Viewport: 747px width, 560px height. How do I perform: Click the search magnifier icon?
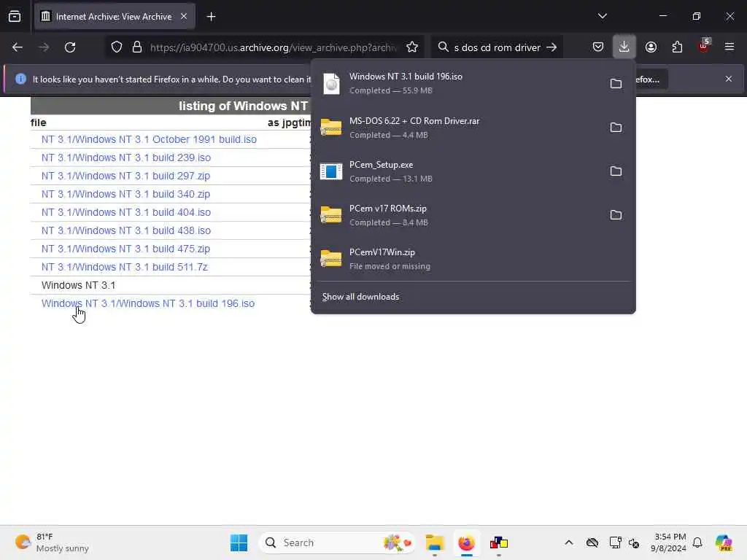pos(443,47)
